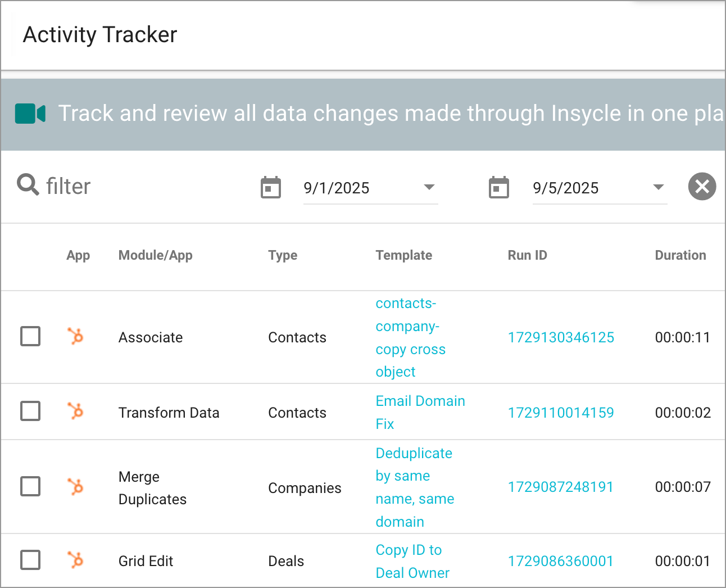Screen dimensions: 726x588
Task: Click the video camera icon in the banner
Action: tap(30, 113)
